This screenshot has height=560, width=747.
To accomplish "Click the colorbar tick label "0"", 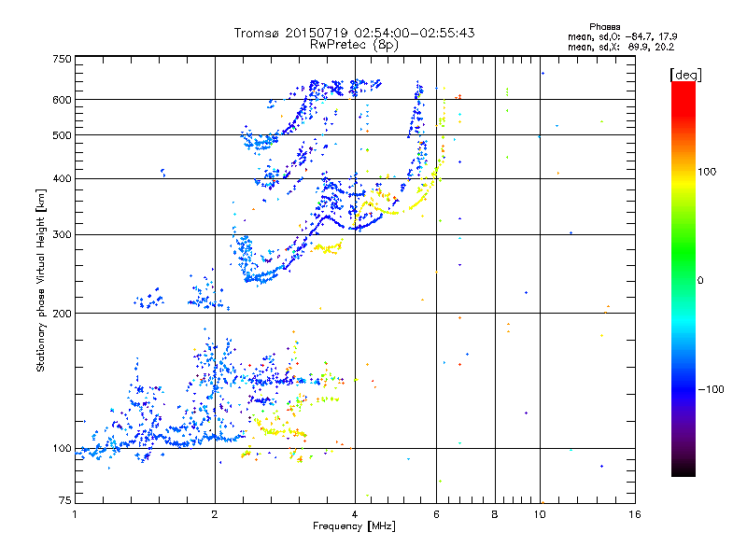I will tap(699, 280).
